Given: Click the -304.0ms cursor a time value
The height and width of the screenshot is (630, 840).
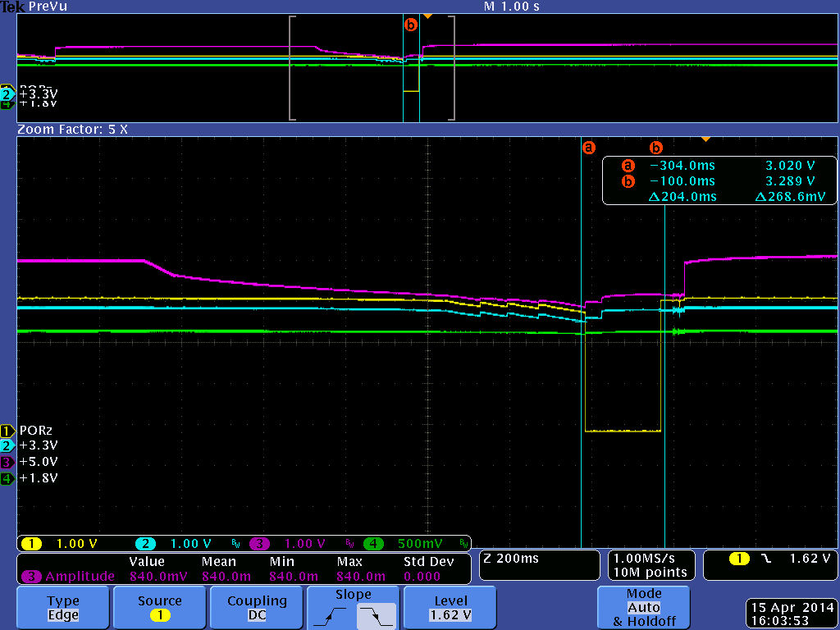Looking at the screenshot, I should pyautogui.click(x=682, y=166).
